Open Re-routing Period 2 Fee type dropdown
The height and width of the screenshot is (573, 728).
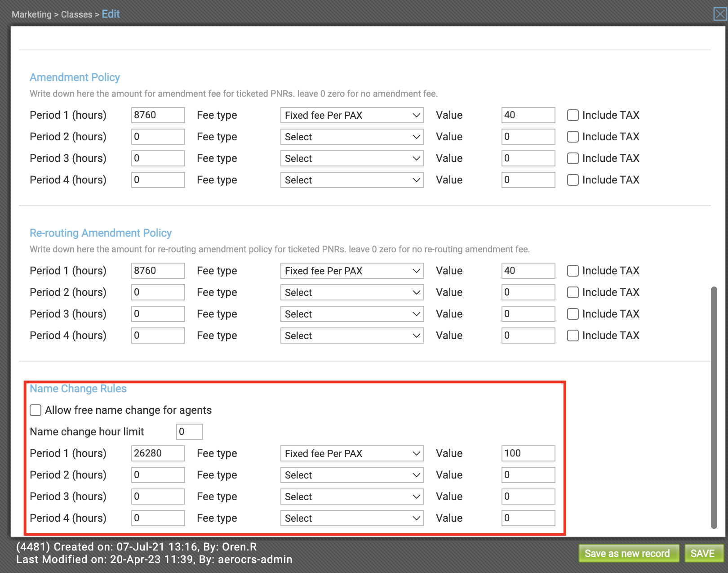coord(352,292)
